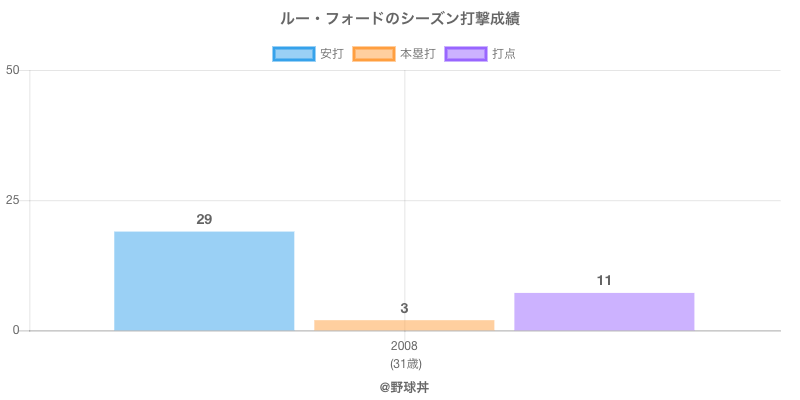Click the orange 本塁打 legend swatch
This screenshot has height=400, width=800.
(x=373, y=54)
